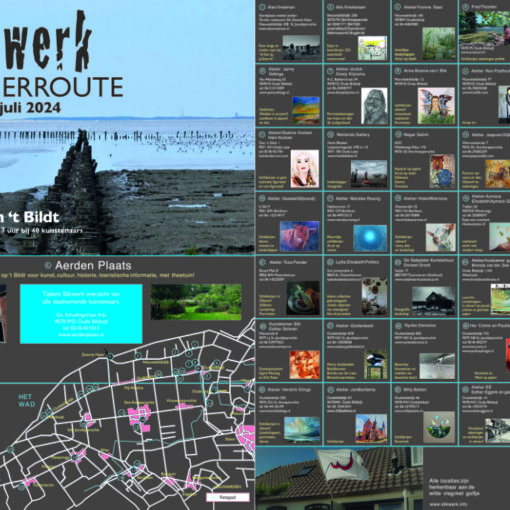510x510 pixels.
Task: Open Negar Salimi's blue vase artwork
Action: coord(442,171)
